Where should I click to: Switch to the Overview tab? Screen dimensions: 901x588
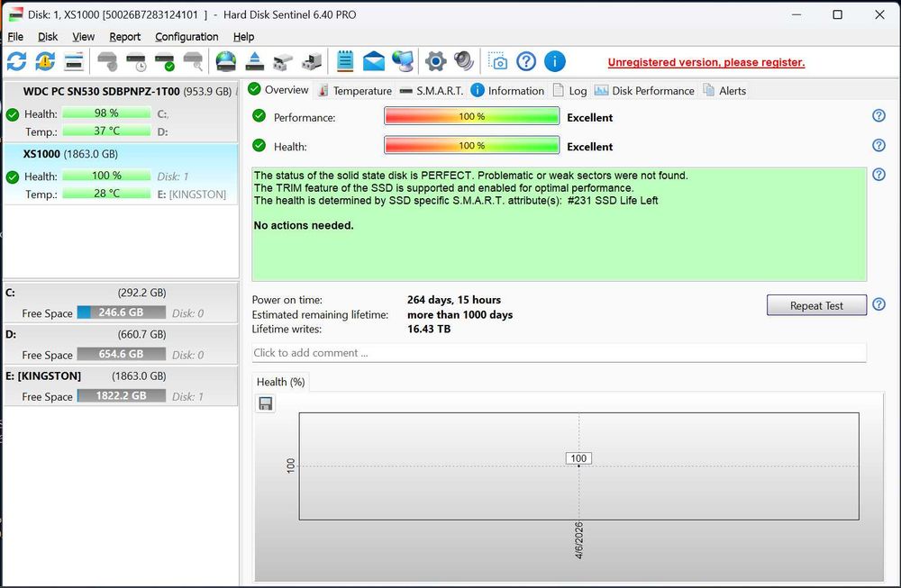click(x=278, y=89)
